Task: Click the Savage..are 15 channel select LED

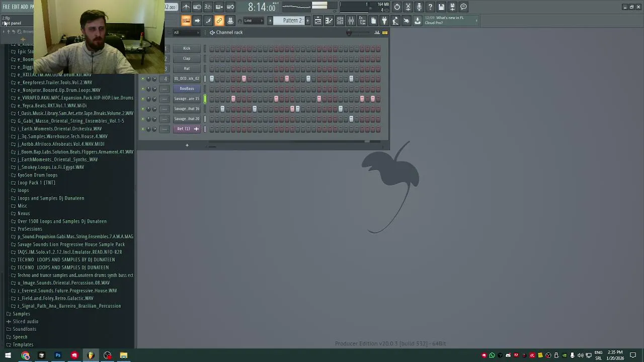Action: point(205,99)
